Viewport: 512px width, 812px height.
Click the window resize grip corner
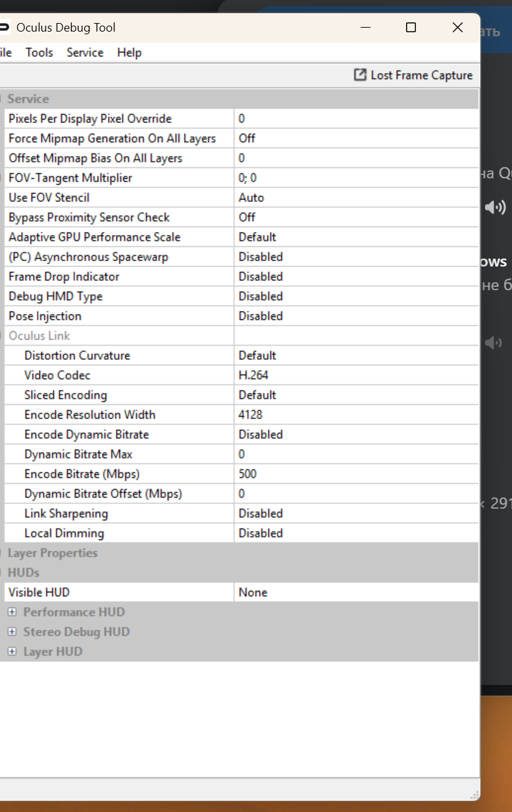pos(474,795)
